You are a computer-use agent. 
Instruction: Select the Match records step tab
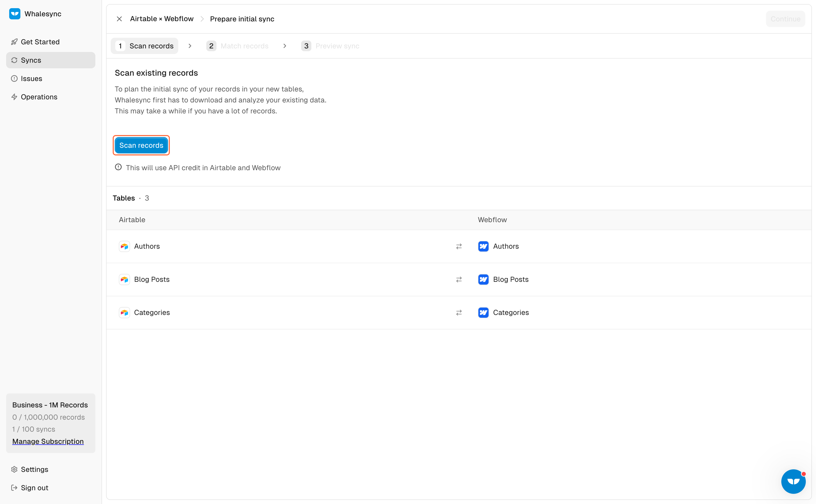237,46
